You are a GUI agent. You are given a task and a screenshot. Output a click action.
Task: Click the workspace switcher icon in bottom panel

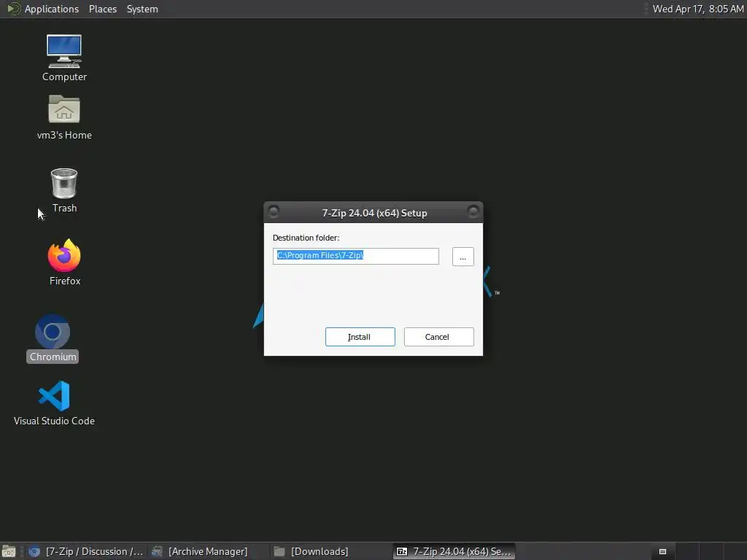pyautogui.click(x=662, y=551)
